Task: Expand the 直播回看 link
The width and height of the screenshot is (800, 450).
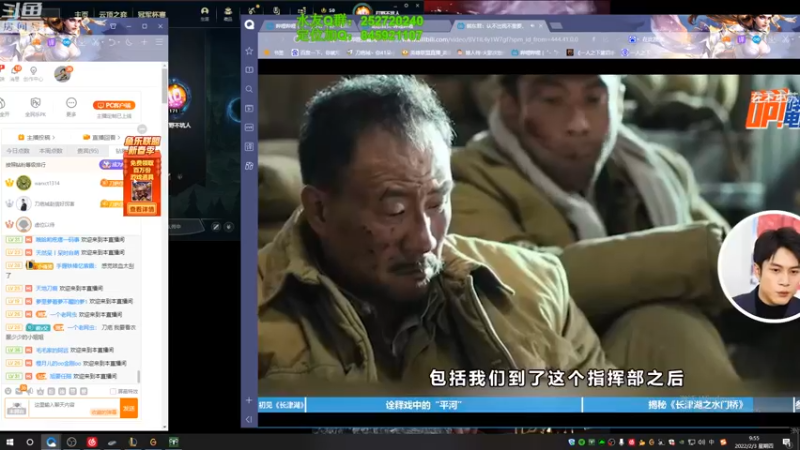Action: (102, 137)
